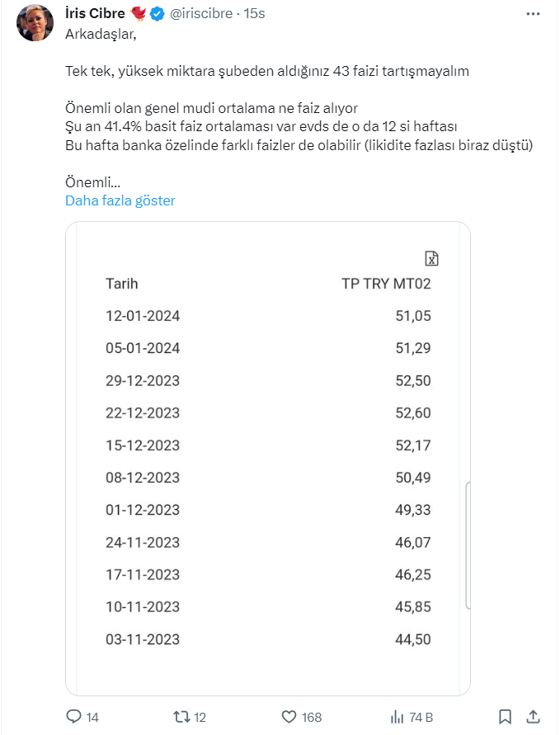560x735 pixels.
Task: Like the tweet with heart icon
Action: (x=289, y=717)
